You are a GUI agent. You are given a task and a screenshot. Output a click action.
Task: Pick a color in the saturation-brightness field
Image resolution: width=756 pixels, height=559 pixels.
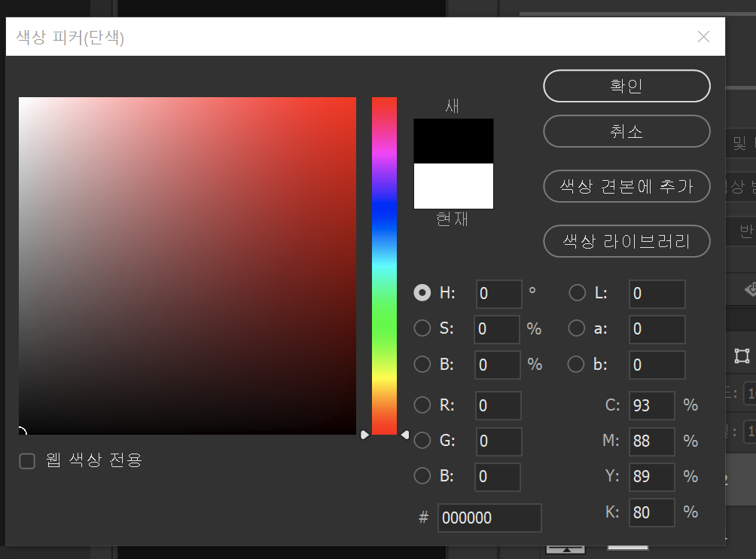187,266
